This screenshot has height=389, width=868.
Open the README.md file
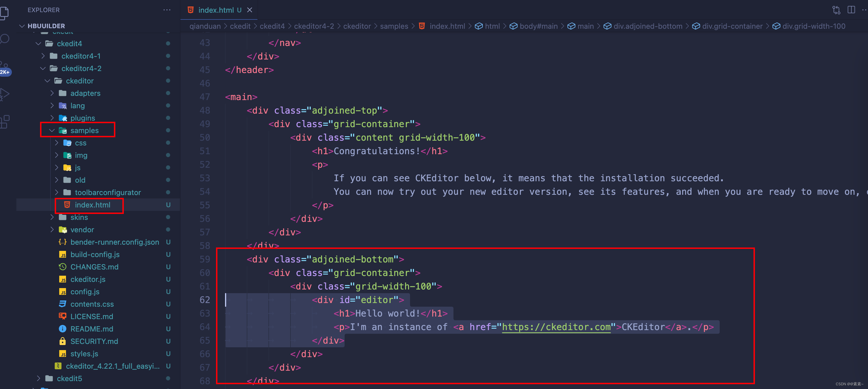(x=92, y=329)
